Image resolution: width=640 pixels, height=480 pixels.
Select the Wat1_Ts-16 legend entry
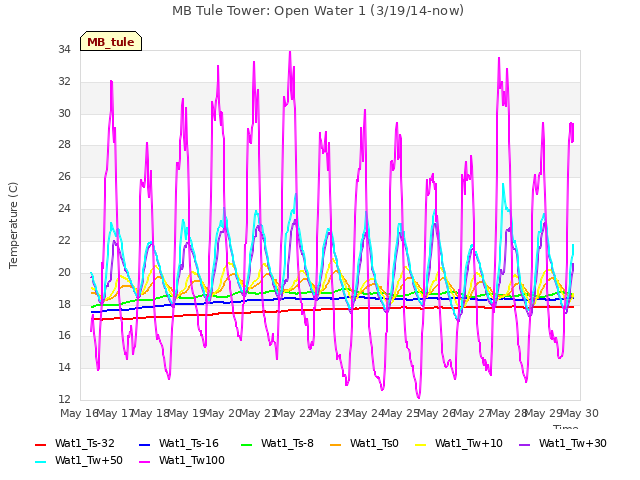[179, 443]
